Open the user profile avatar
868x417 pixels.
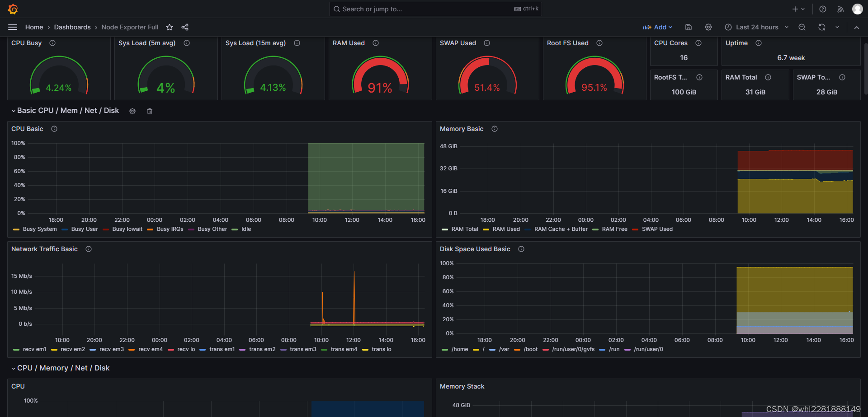[x=858, y=9]
